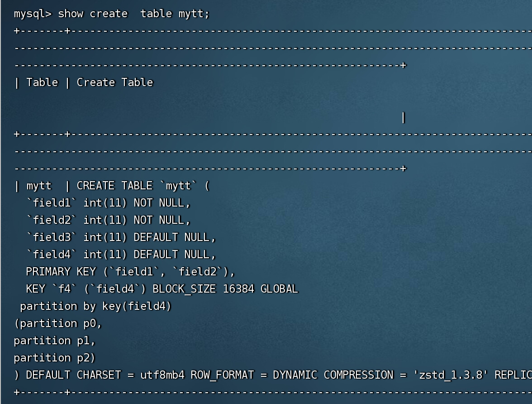Click the `field1` int(11) NOT NULL line

pyautogui.click(x=109, y=203)
